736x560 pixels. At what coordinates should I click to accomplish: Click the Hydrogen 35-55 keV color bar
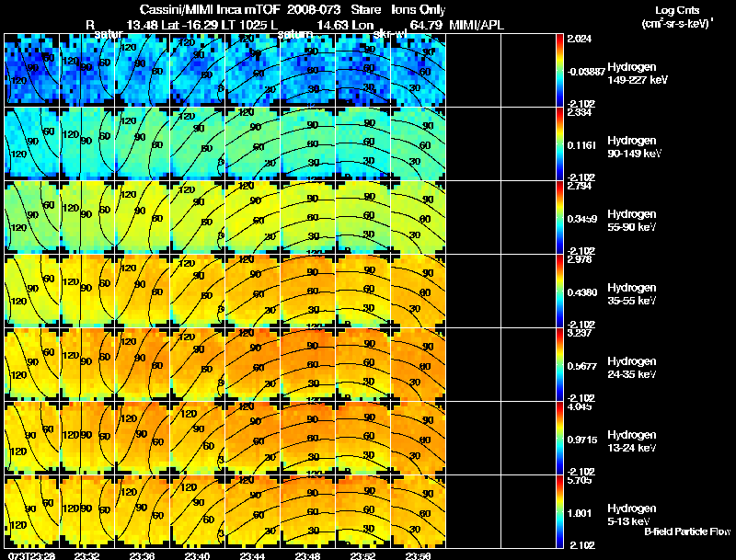point(559,291)
